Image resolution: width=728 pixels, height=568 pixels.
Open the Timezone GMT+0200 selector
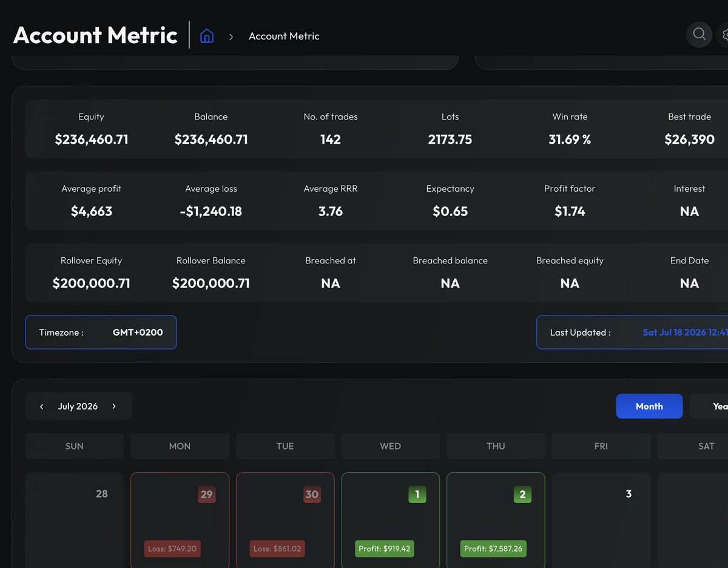[101, 332]
